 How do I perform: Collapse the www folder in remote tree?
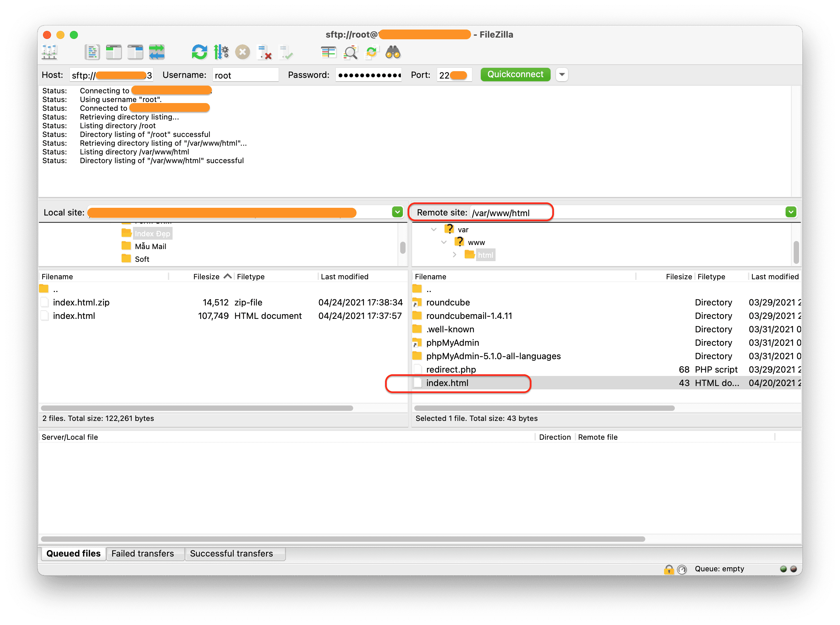444,242
